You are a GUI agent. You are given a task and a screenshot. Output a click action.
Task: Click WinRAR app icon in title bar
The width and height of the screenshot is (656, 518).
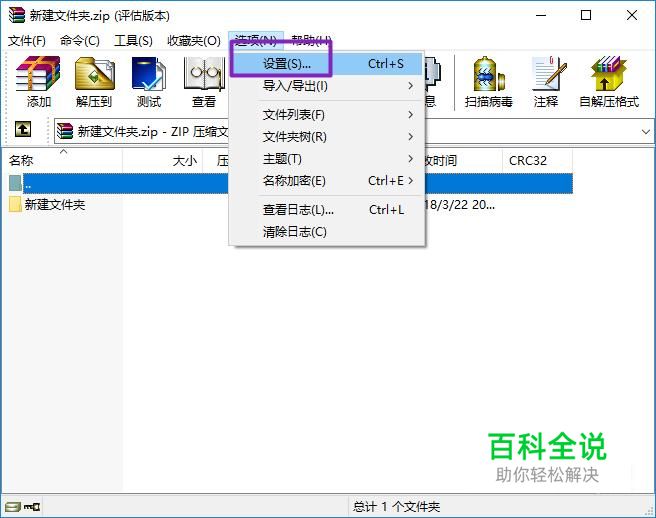17,15
